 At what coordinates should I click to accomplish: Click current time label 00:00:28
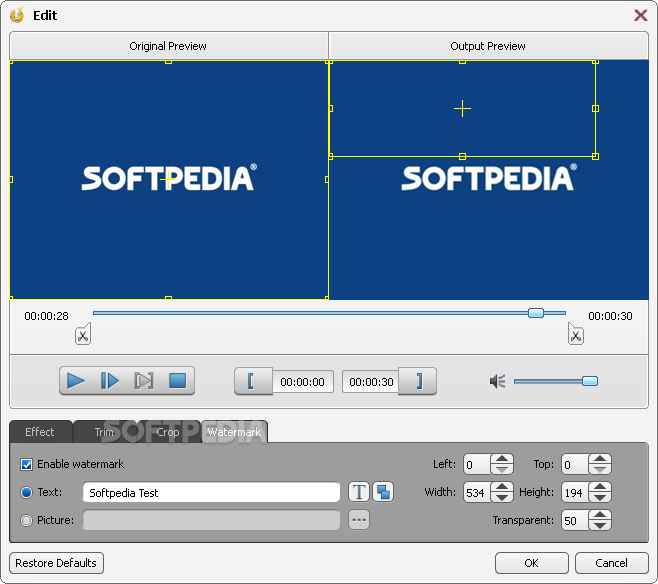46,316
